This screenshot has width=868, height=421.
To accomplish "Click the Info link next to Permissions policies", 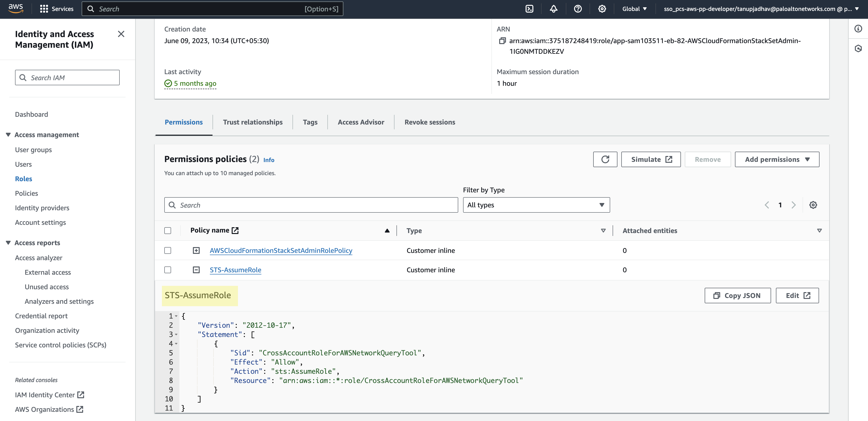I will (268, 160).
